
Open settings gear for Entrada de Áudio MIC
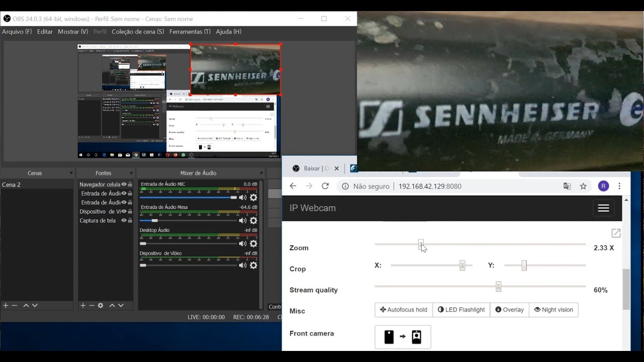[254, 198]
